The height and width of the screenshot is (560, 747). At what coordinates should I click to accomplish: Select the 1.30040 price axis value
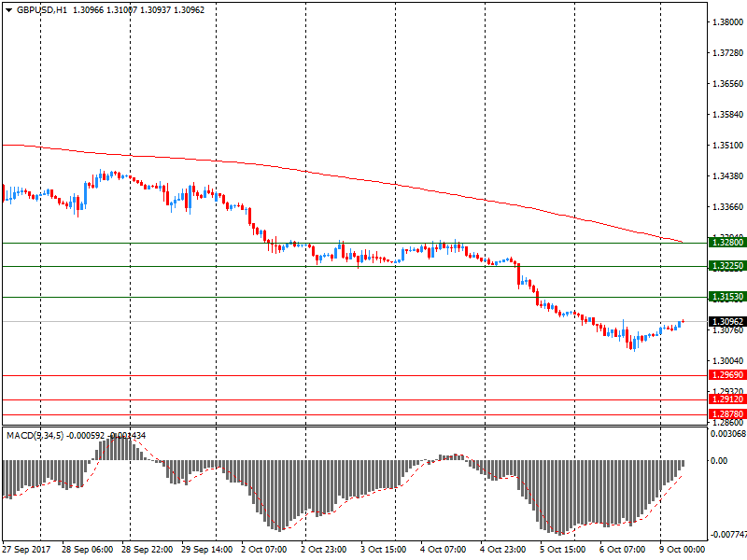coord(727,361)
